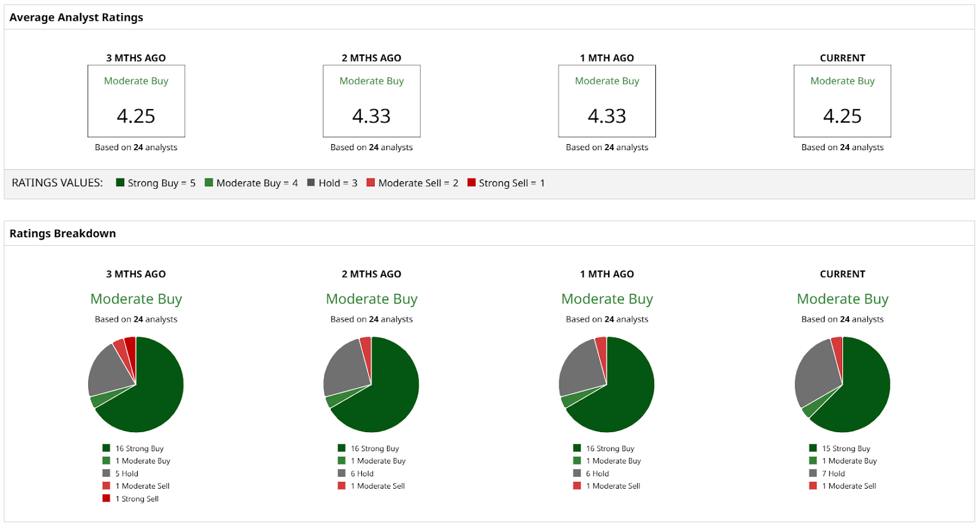Click the Strong Buy legend swatch in ratings values

[x=120, y=183]
